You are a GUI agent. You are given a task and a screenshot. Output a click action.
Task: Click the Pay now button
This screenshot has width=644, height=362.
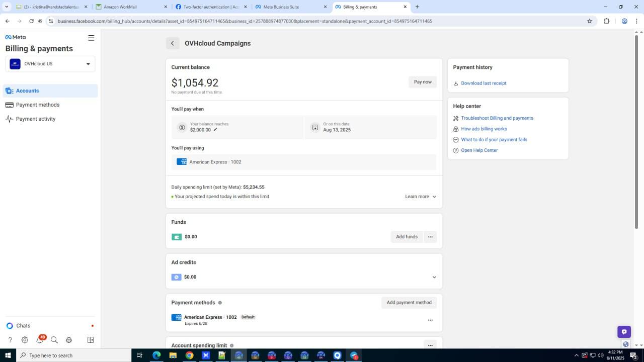tap(423, 82)
